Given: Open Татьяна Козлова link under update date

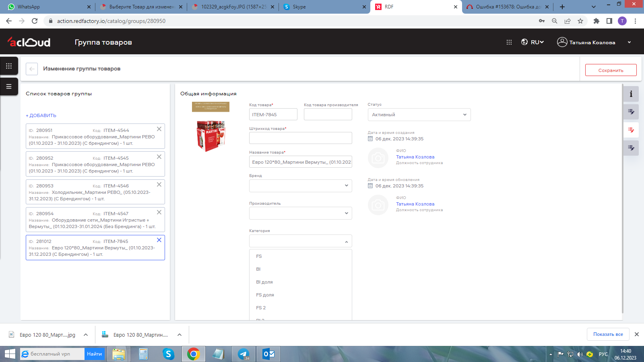Looking at the screenshot, I should 415,204.
